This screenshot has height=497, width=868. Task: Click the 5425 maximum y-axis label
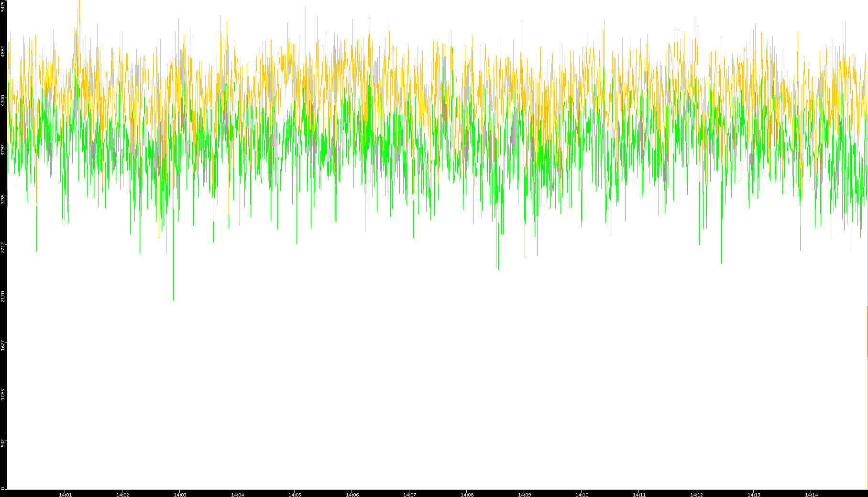(x=3, y=7)
